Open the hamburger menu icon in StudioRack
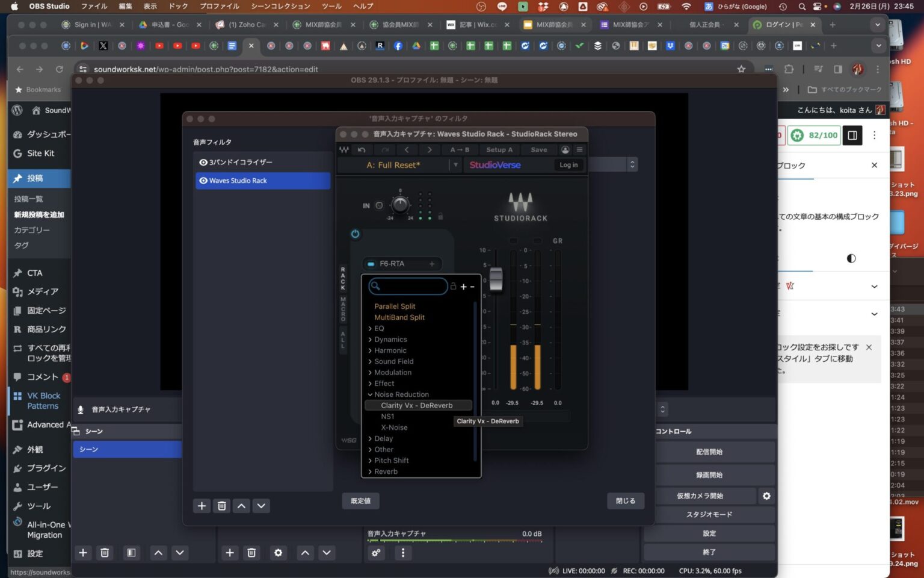 pyautogui.click(x=579, y=149)
